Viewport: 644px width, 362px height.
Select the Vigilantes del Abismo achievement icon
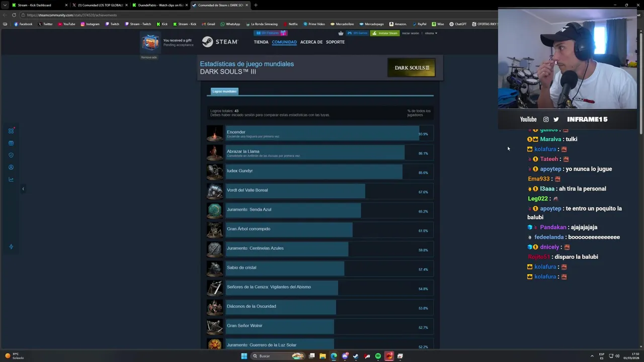click(x=215, y=289)
